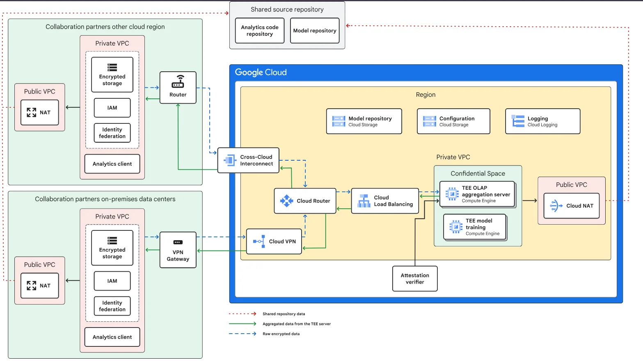This screenshot has height=364, width=643.
Task: Select the Cloud Router icon
Action: [x=286, y=201]
